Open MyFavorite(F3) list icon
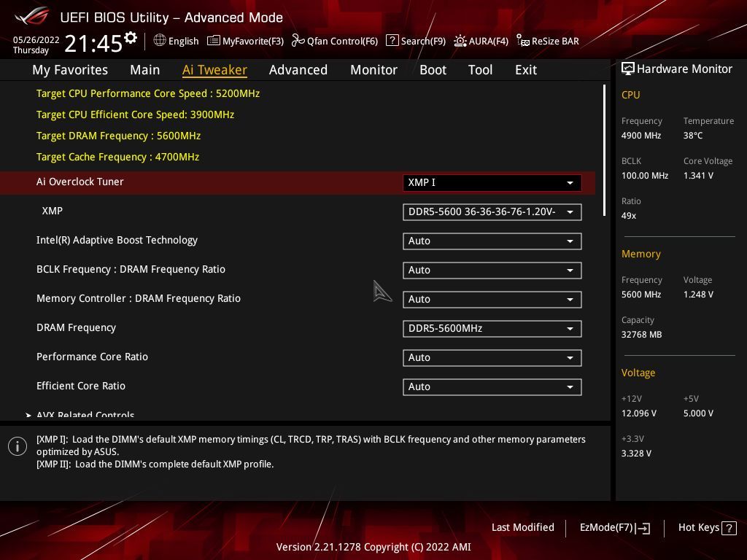This screenshot has height=560, width=747. point(214,41)
